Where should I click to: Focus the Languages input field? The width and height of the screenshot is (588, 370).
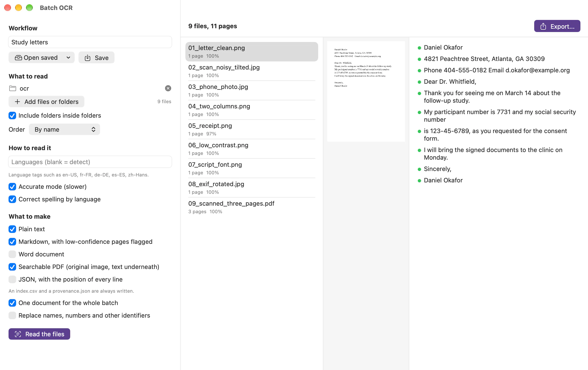(90, 162)
